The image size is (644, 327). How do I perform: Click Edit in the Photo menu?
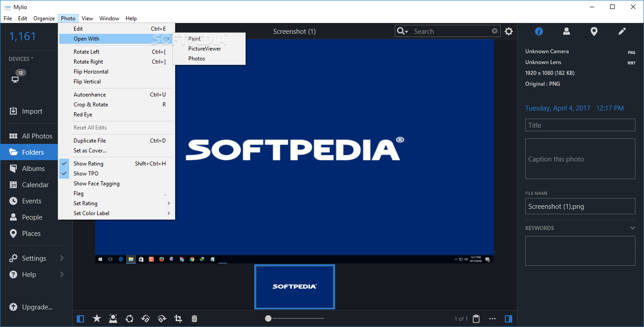pyautogui.click(x=117, y=29)
